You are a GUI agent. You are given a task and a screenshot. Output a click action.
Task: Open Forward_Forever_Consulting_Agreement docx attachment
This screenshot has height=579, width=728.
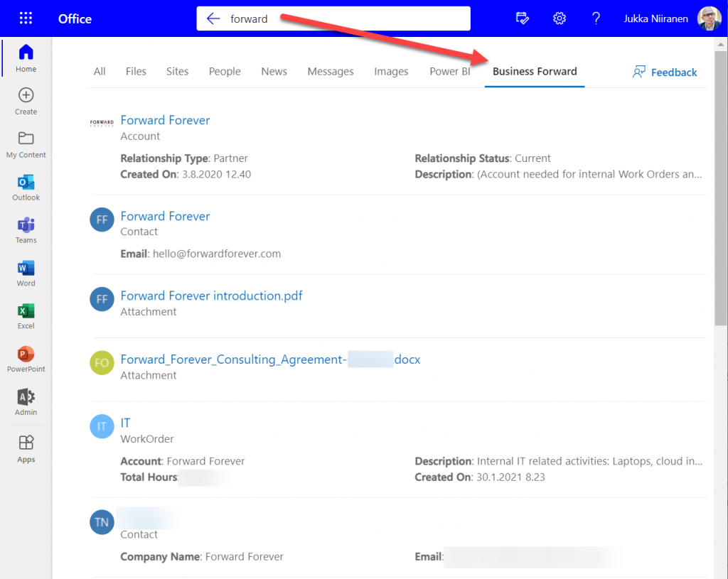click(x=270, y=359)
